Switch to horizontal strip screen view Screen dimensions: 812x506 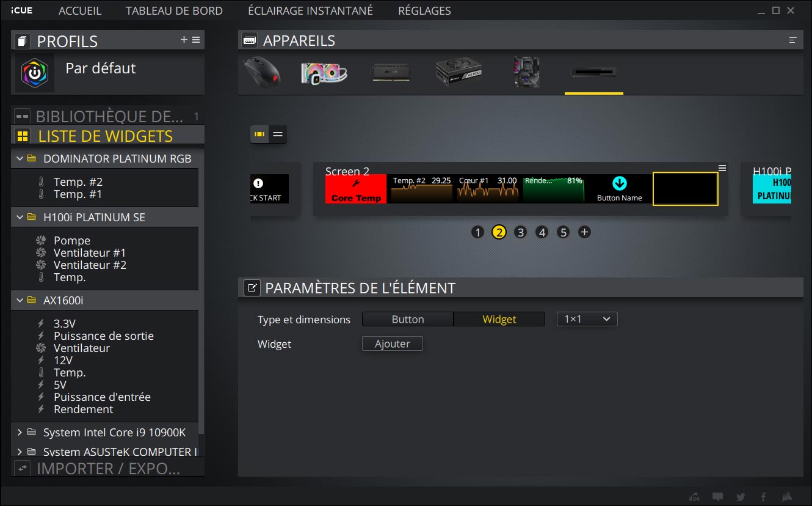[x=259, y=134]
